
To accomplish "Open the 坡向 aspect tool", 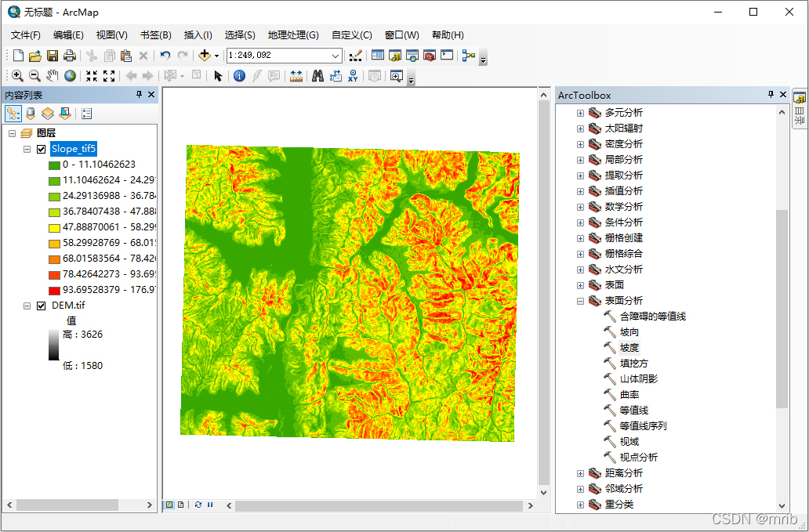I will point(629,332).
